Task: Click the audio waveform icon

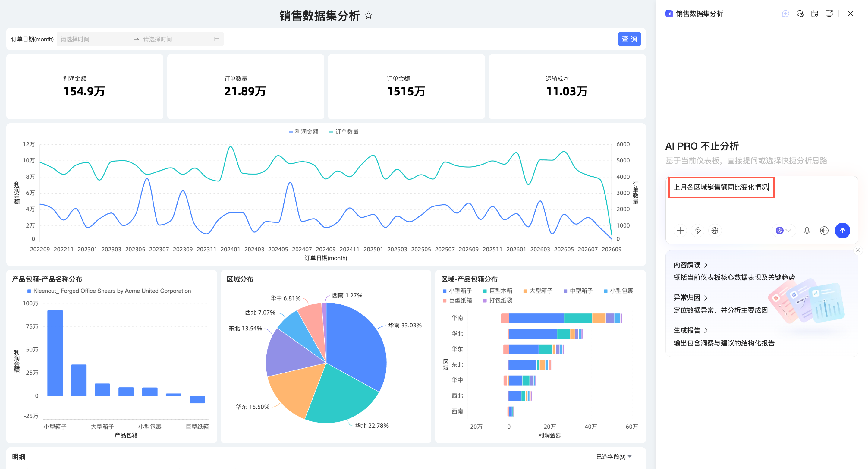Action: coord(824,231)
